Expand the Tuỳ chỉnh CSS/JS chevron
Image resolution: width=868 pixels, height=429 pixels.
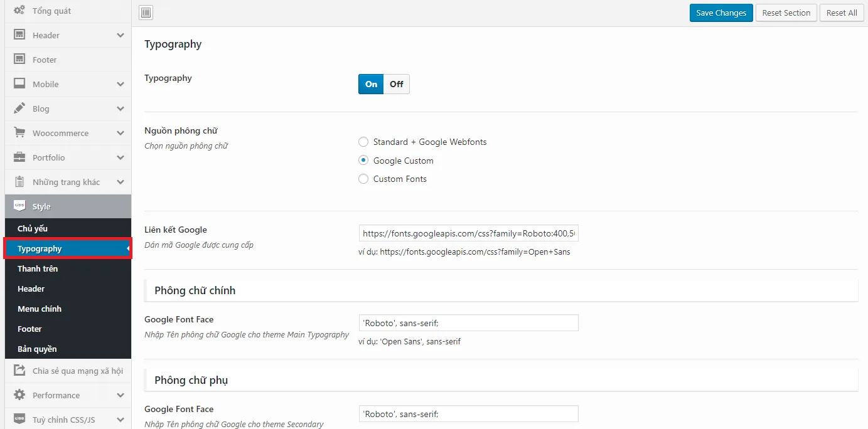[121, 420]
